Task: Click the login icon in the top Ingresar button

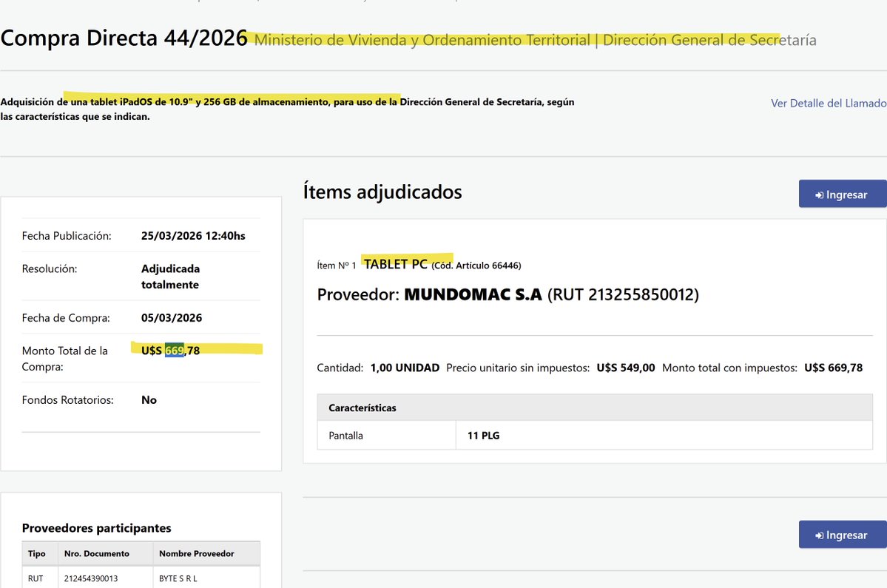Action: click(819, 195)
